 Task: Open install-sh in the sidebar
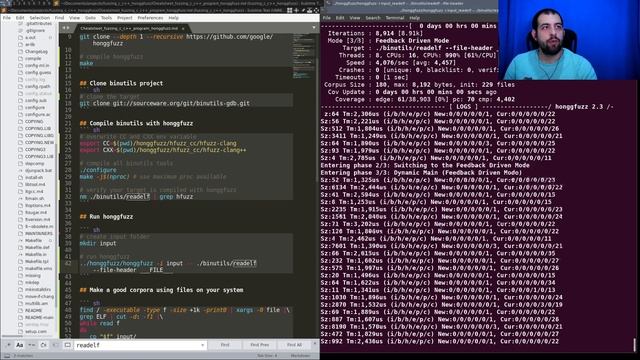click(34, 177)
